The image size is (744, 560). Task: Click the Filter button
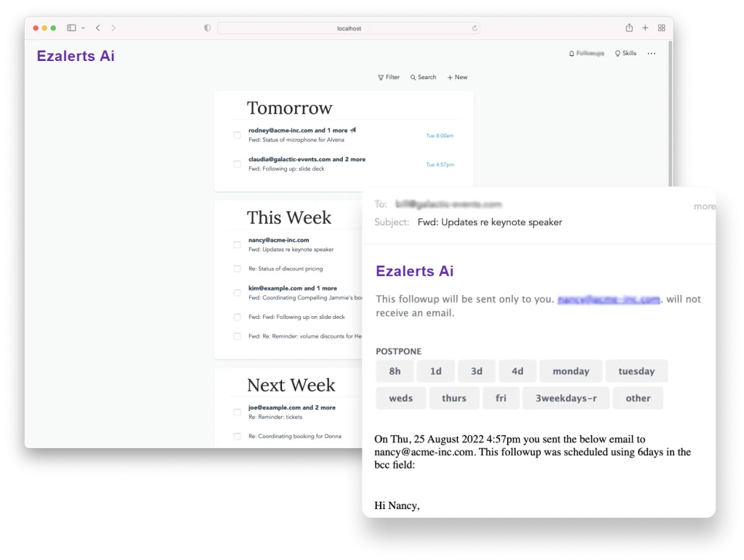(x=389, y=77)
